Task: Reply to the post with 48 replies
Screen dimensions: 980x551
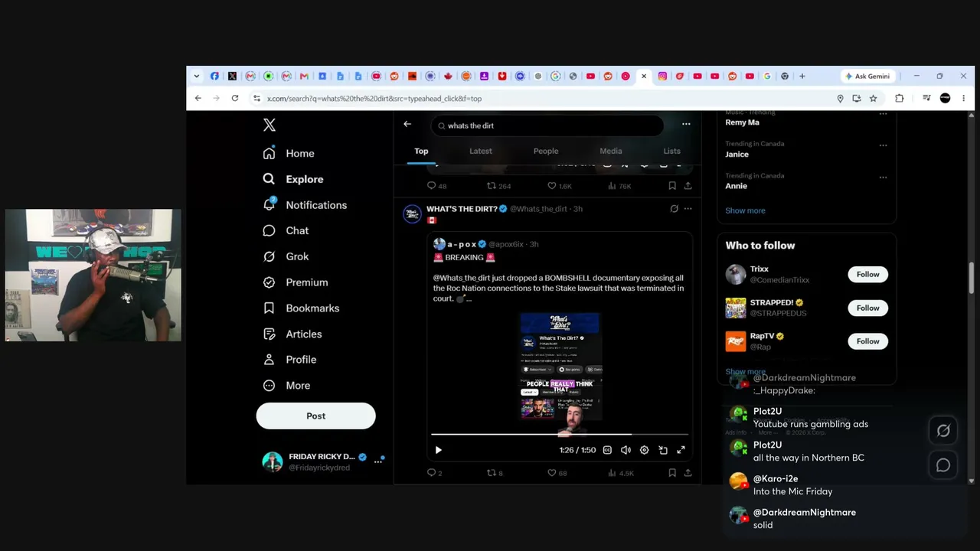Action: click(x=436, y=186)
